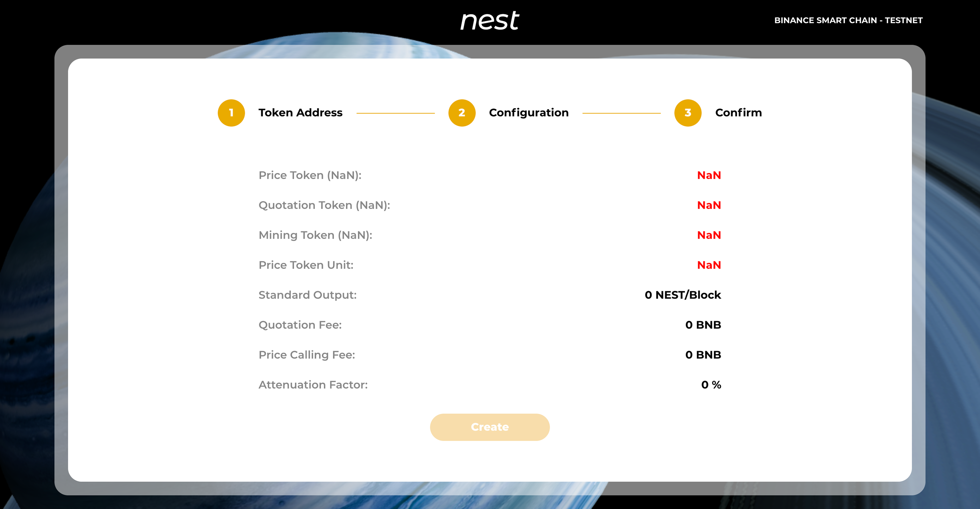This screenshot has width=980, height=509.
Task: Click the Quotation Fee 0 BNB value
Action: 703,325
